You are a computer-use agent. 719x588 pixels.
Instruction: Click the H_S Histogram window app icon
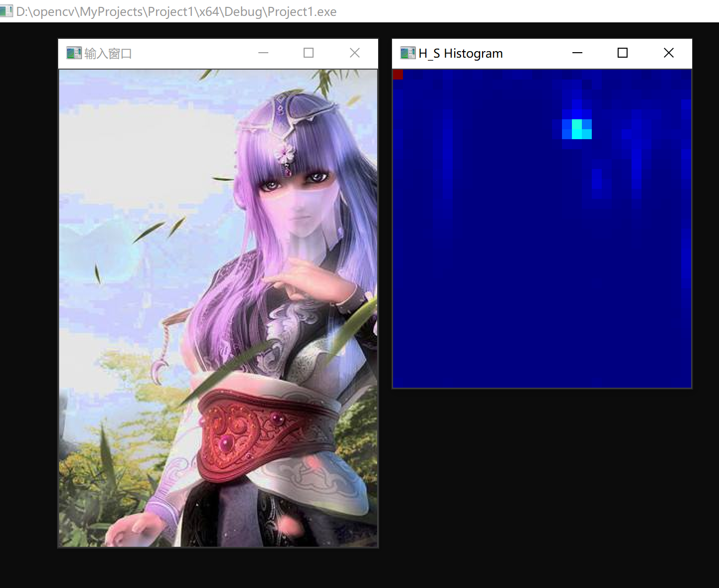coord(408,53)
